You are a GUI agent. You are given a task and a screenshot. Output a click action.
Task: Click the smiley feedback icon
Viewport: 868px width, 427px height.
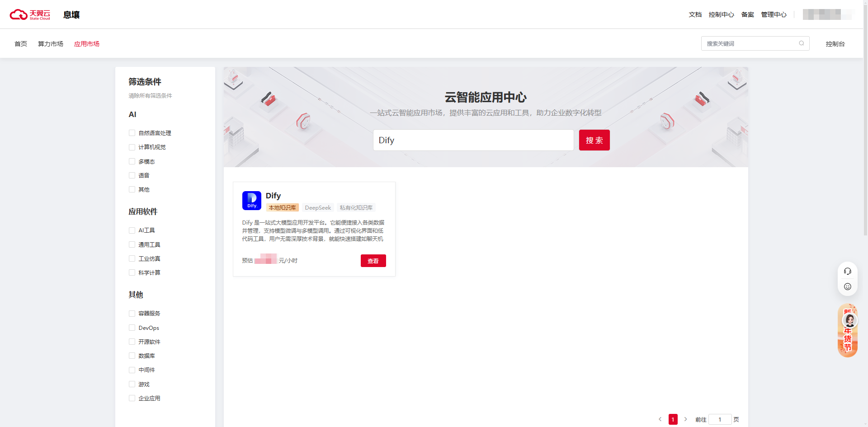point(848,286)
